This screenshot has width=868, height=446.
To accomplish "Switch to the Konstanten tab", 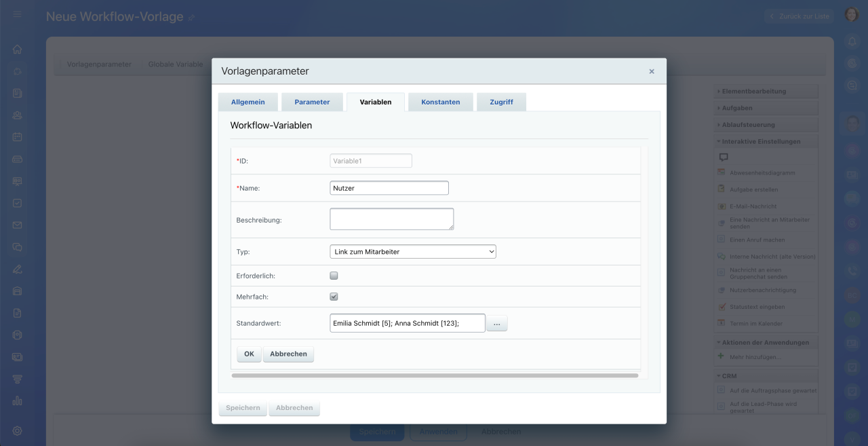I will (x=440, y=102).
